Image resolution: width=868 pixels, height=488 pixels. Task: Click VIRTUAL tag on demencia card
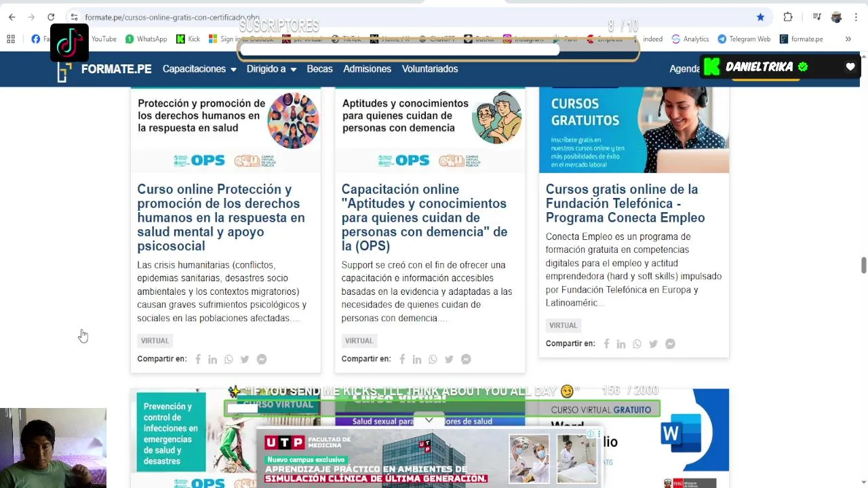[359, 341]
